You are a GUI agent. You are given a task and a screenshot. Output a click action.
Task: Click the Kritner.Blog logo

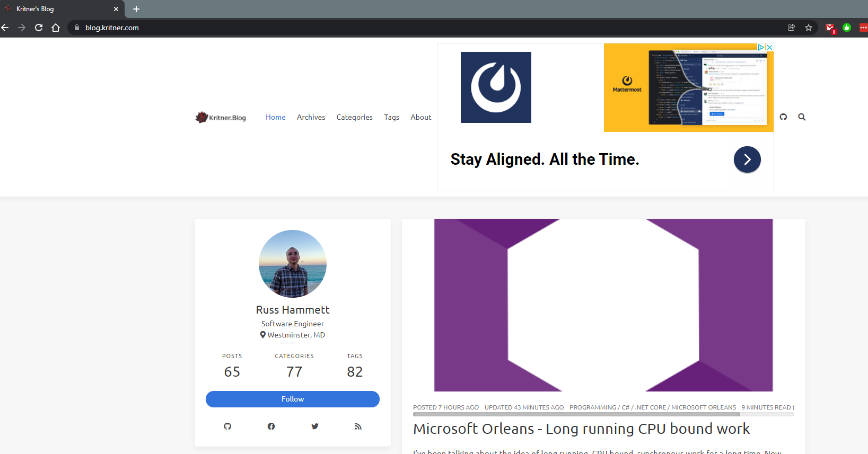[x=221, y=117]
